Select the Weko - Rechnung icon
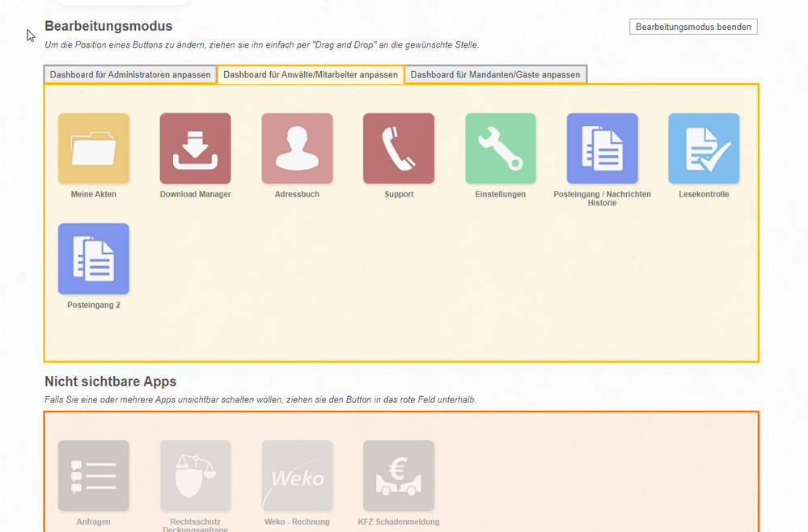Viewport: 808px width, 532px height. click(297, 475)
